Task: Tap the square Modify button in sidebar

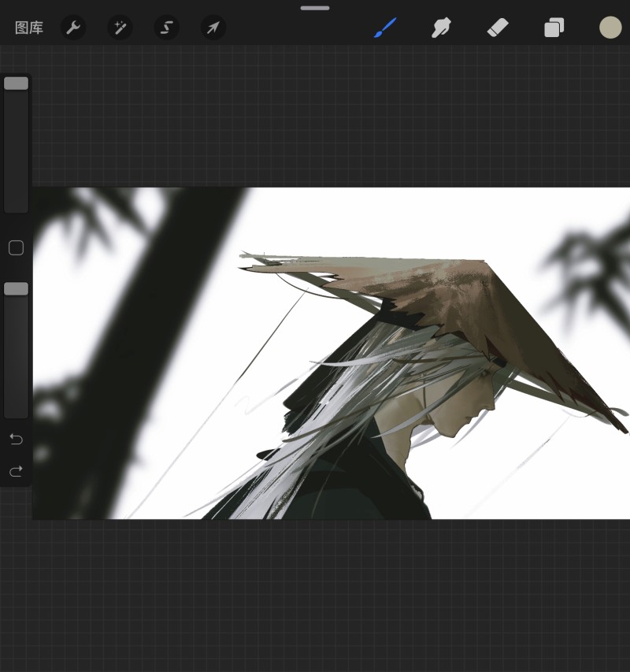Action: pyautogui.click(x=17, y=247)
